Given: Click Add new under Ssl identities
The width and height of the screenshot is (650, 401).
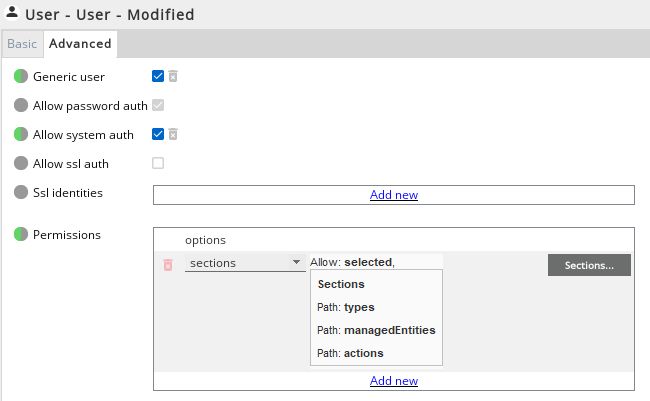Looking at the screenshot, I should point(394,195).
